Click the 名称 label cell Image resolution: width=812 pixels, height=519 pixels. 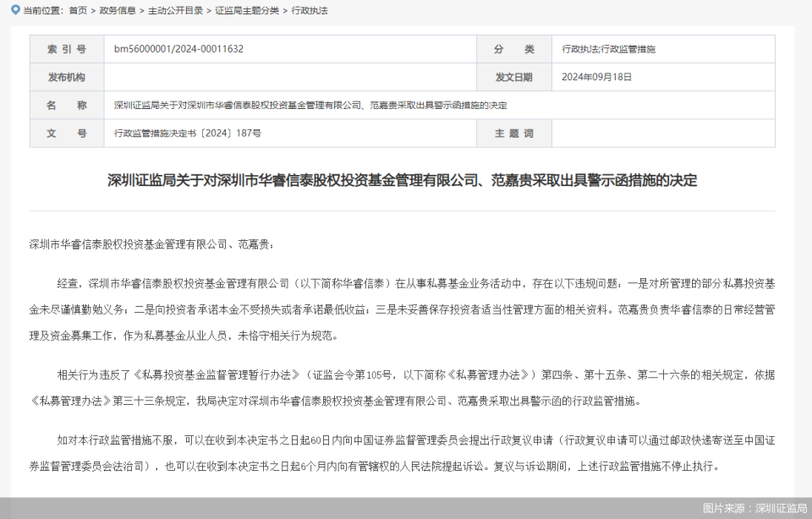67,105
